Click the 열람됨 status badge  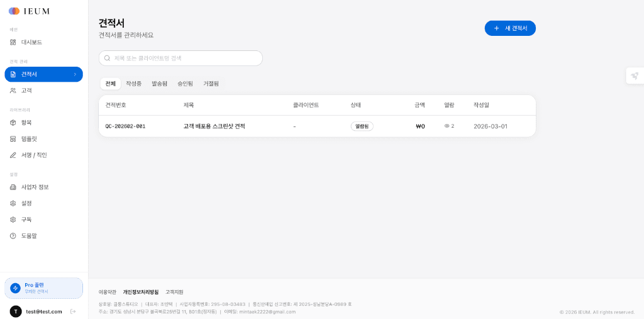pos(362,126)
